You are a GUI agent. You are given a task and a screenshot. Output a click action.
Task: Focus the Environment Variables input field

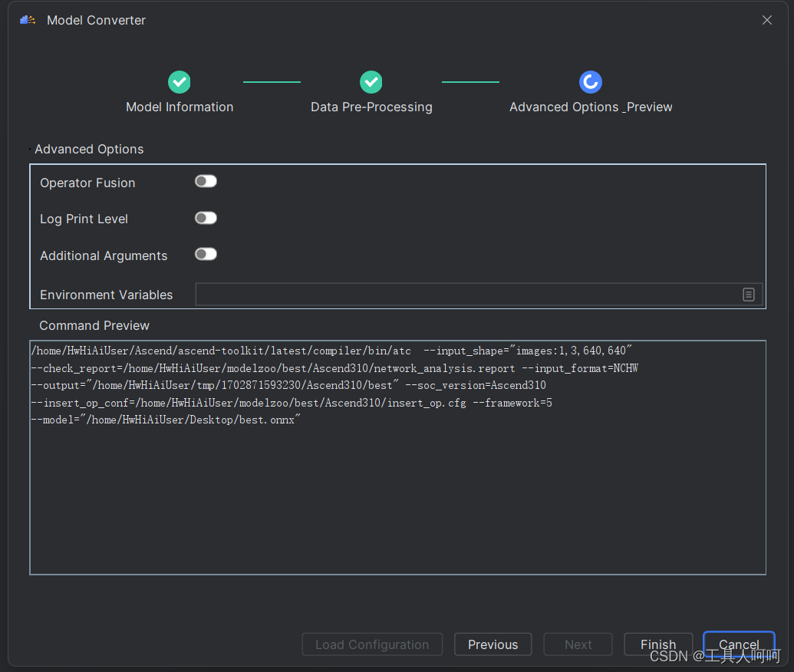pyautogui.click(x=479, y=295)
